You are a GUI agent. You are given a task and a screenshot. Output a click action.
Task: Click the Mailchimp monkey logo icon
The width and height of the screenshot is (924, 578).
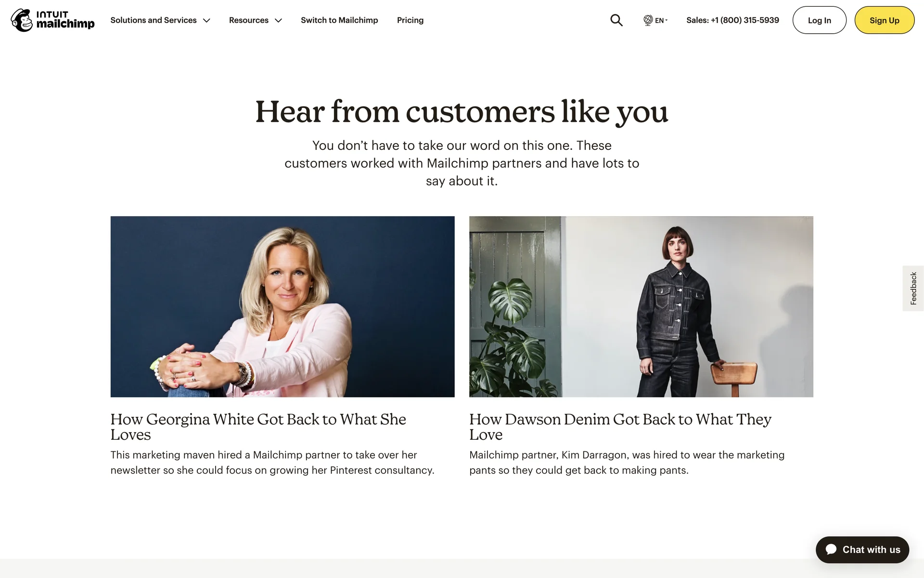coord(22,20)
